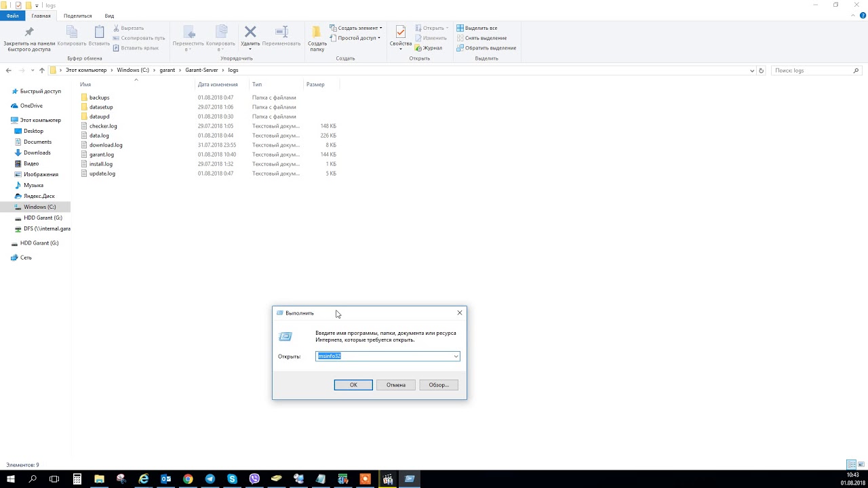
Task: Click Скопировать путь in ribbon
Action: tap(138, 38)
